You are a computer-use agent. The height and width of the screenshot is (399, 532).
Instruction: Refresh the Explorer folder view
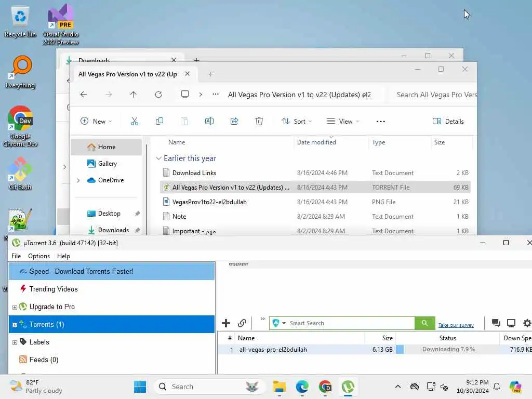click(x=158, y=95)
